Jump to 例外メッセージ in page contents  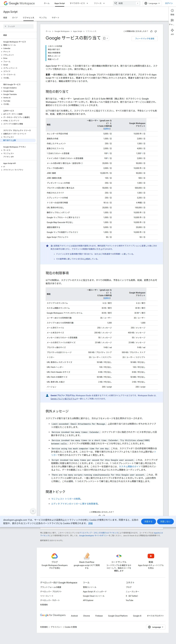pos(54,56)
